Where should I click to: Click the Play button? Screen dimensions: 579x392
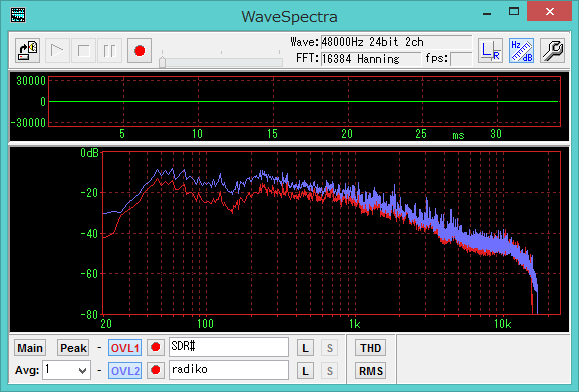click(x=56, y=51)
